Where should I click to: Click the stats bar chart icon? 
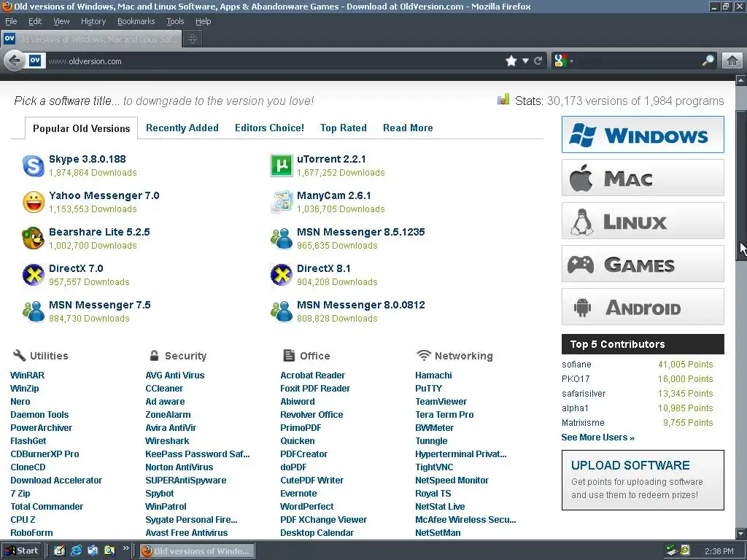click(503, 99)
